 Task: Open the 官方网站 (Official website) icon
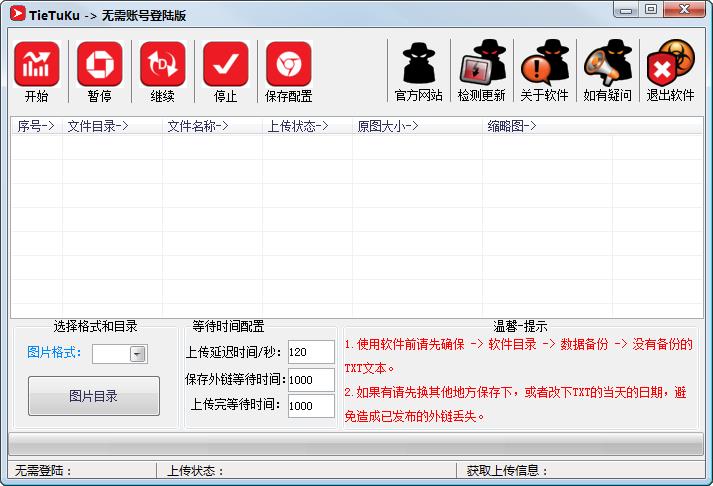(418, 65)
